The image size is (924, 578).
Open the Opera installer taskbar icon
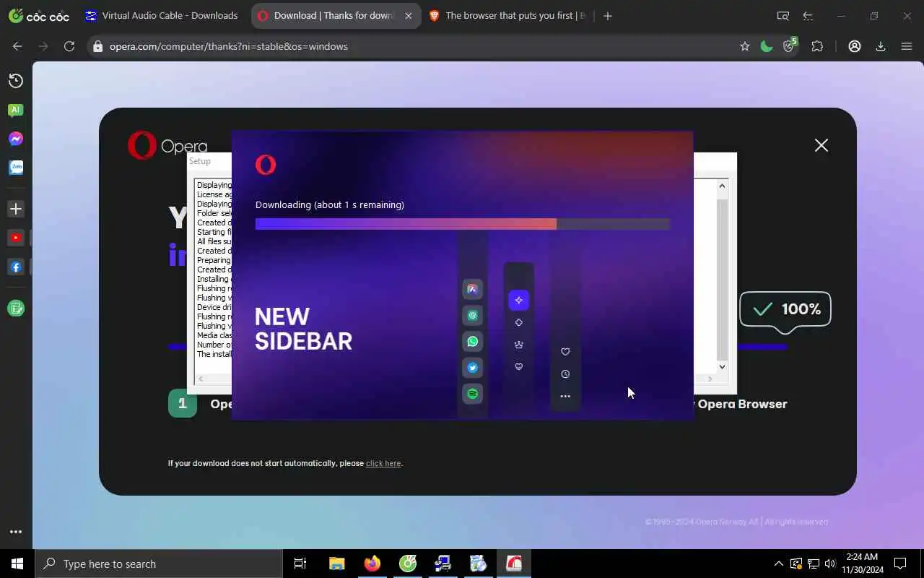coord(514,564)
